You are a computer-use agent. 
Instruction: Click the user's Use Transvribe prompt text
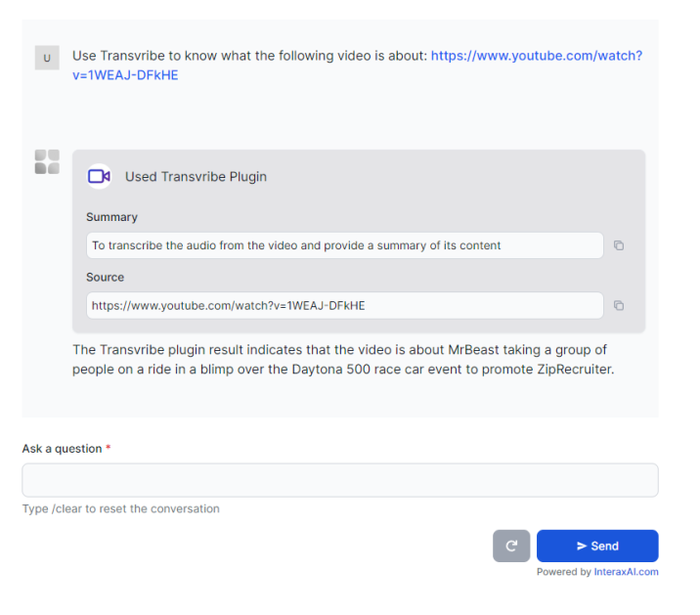249,56
